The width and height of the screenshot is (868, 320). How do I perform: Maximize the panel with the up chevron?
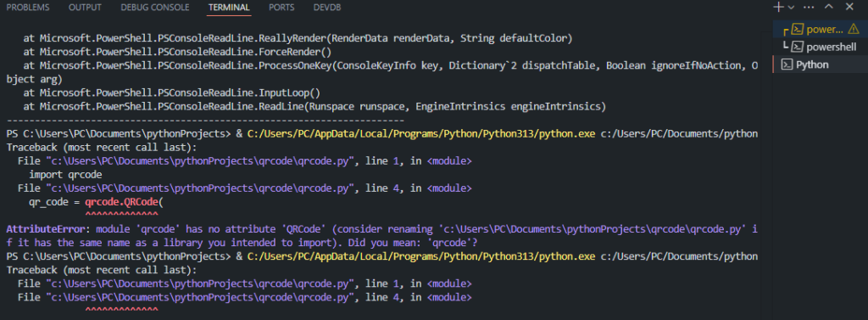point(829,7)
